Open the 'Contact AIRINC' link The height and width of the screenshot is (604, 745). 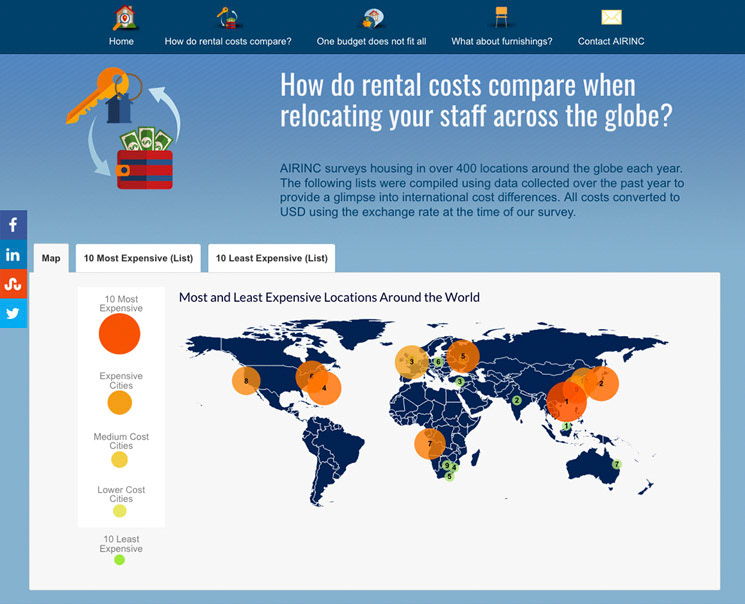coord(611,41)
